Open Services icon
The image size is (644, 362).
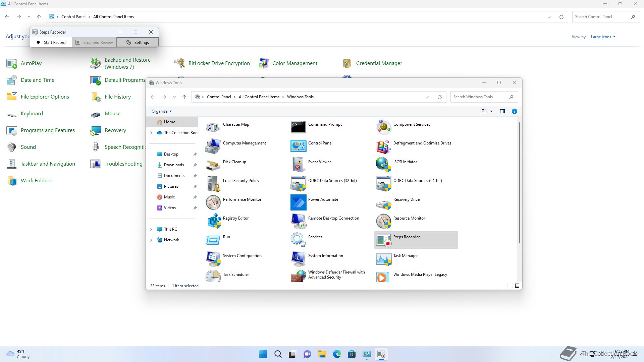click(298, 240)
